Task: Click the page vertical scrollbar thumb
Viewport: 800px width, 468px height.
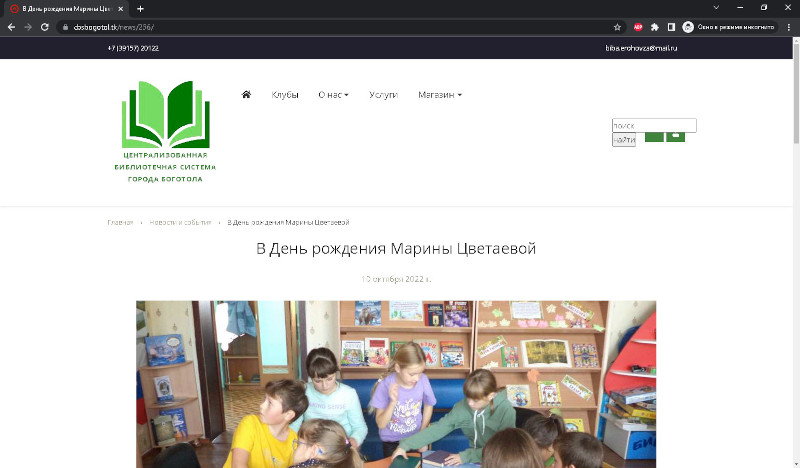Action: tap(796, 93)
